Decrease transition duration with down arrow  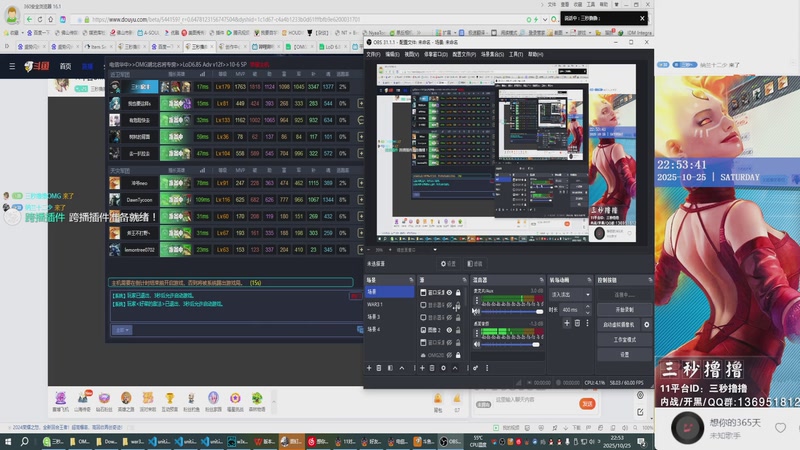[588, 312]
